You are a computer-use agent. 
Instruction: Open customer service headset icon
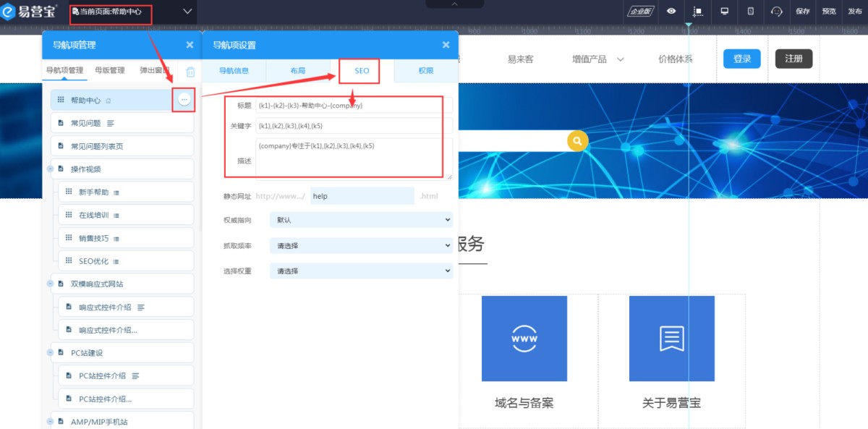coord(777,12)
